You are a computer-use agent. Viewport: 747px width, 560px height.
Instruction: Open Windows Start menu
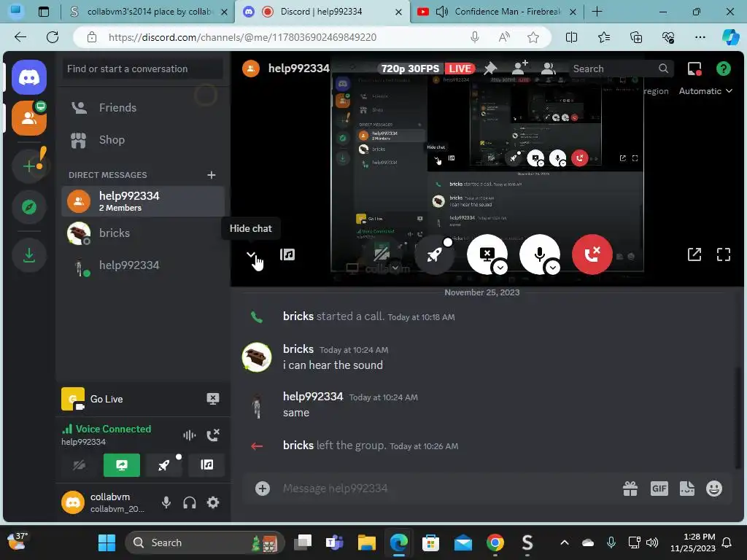tap(107, 542)
